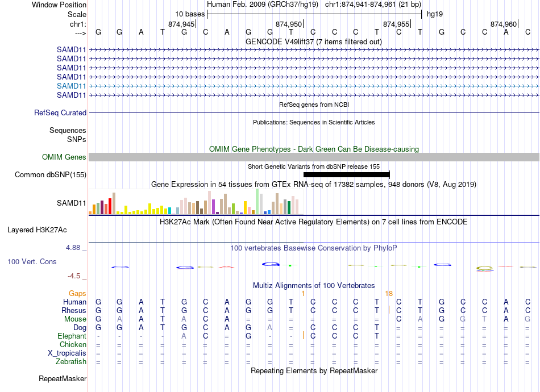The width and height of the screenshot is (540, 392).
Task: Open '100 vertebrates Basewise Conservation by PhyloP' title
Action: [314, 248]
